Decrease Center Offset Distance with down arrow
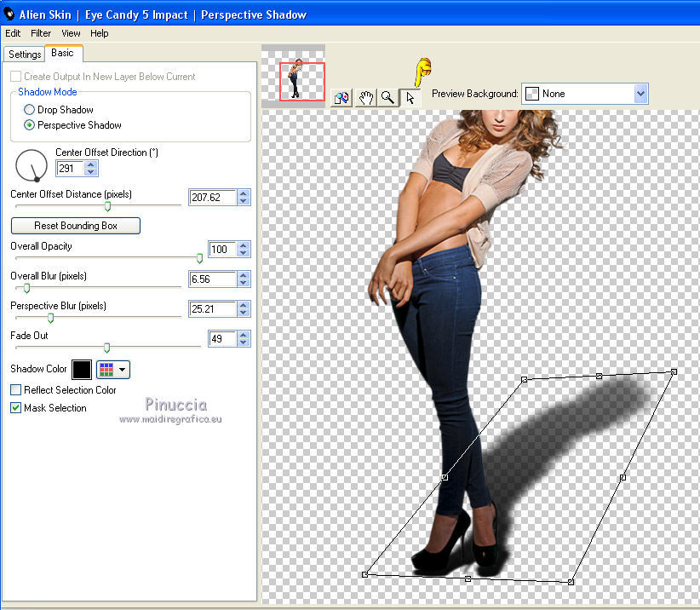700x610 pixels. (x=244, y=201)
